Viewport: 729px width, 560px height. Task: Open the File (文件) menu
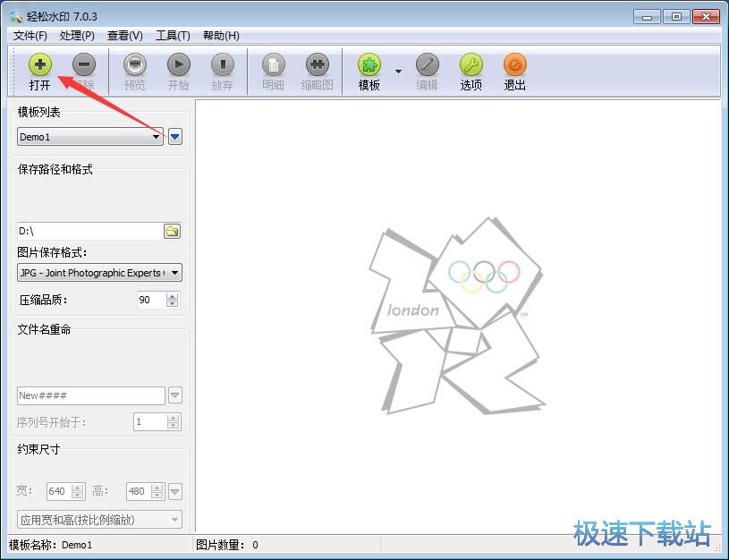[x=30, y=36]
